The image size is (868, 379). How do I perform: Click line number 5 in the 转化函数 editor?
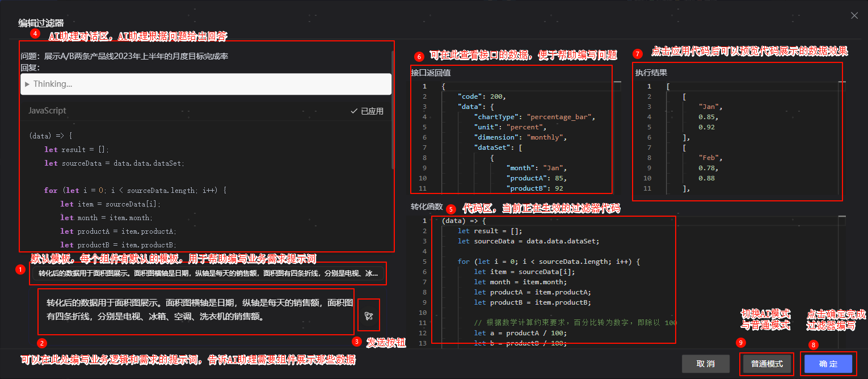point(424,262)
